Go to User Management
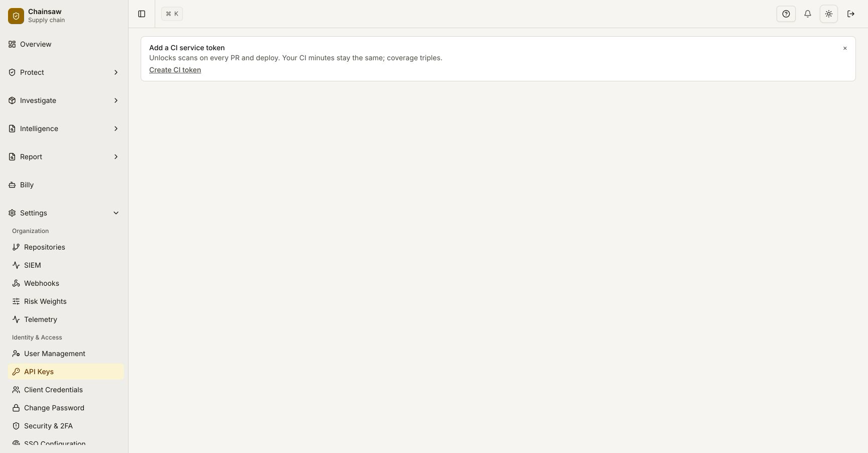This screenshot has height=453, width=868. [x=66, y=354]
